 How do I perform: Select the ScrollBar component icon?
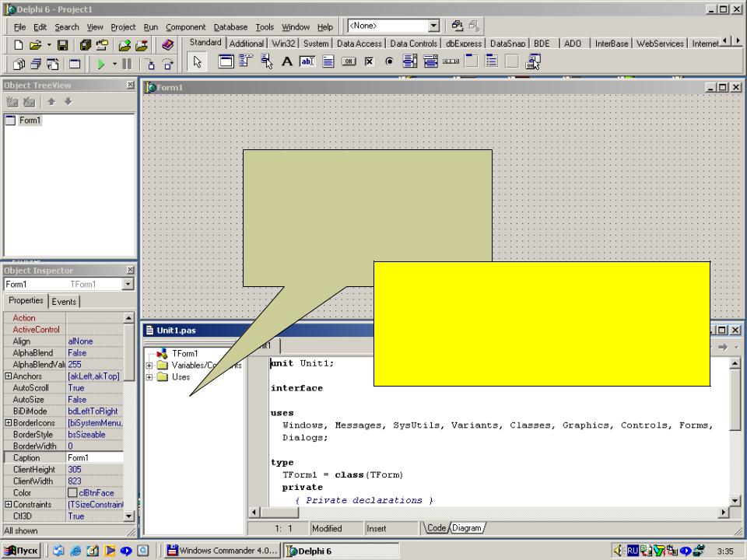pyautogui.click(x=451, y=61)
